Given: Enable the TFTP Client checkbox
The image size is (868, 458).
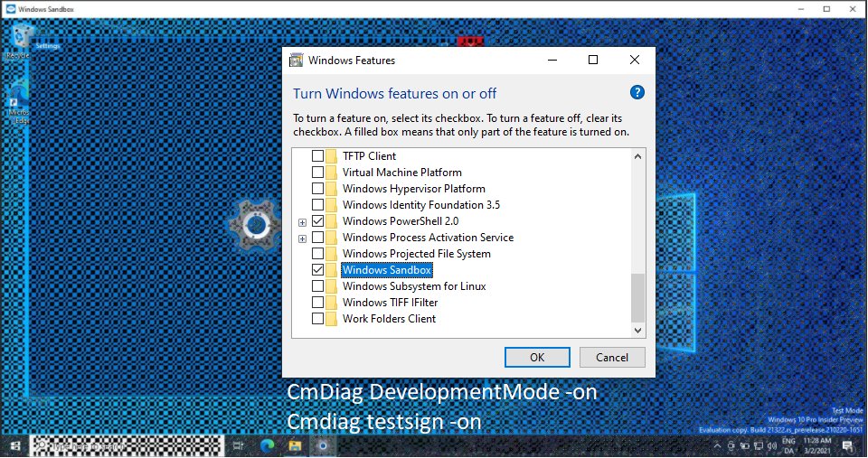Looking at the screenshot, I should (317, 156).
